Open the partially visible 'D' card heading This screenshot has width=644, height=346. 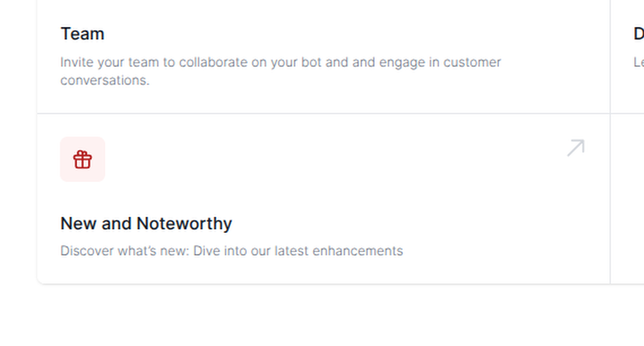point(638,34)
